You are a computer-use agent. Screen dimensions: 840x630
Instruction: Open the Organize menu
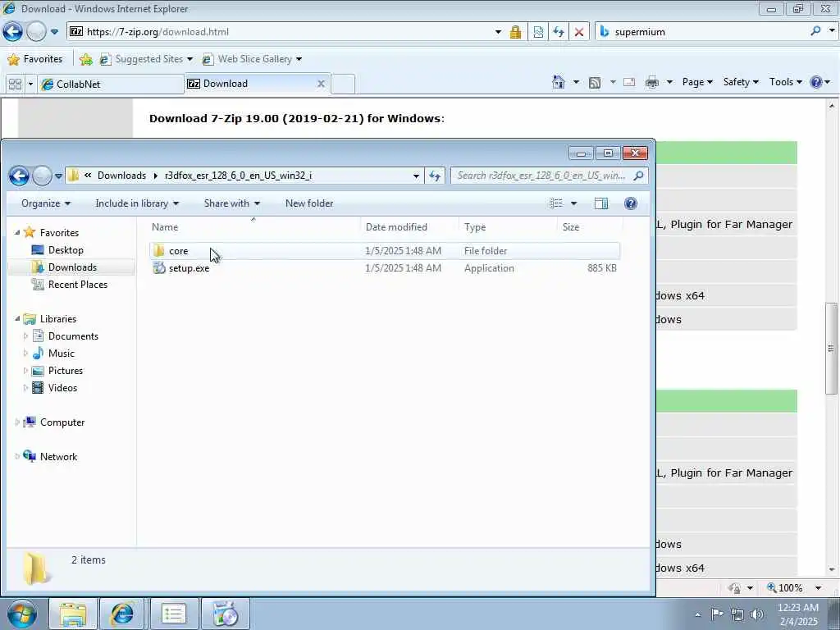click(46, 203)
